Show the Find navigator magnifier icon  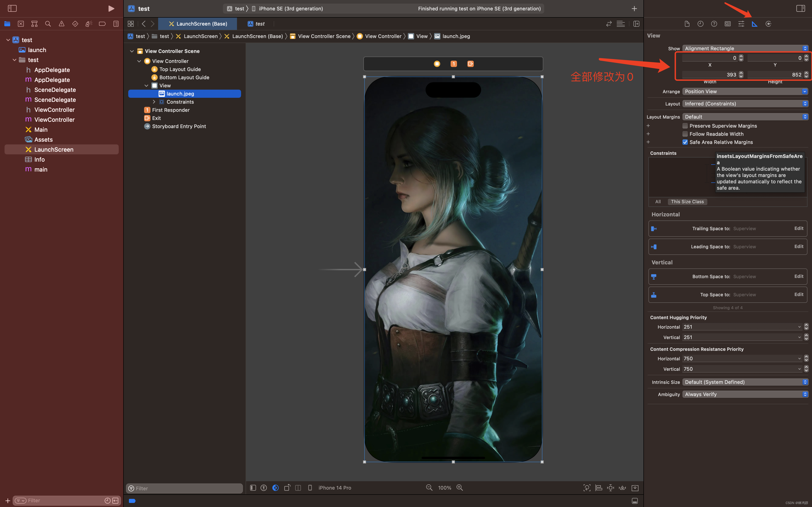pyautogui.click(x=48, y=24)
